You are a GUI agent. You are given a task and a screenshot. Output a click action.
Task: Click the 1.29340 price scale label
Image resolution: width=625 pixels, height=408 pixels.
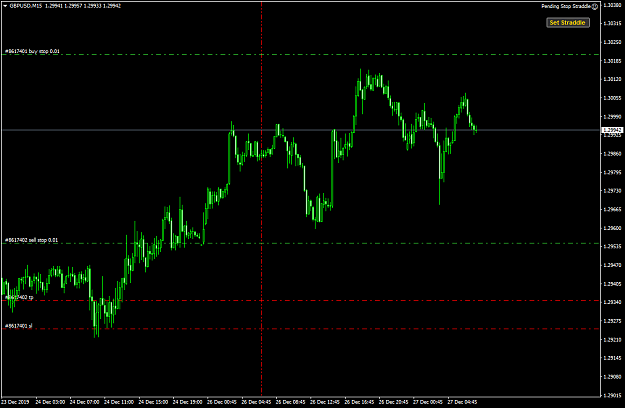612,302
